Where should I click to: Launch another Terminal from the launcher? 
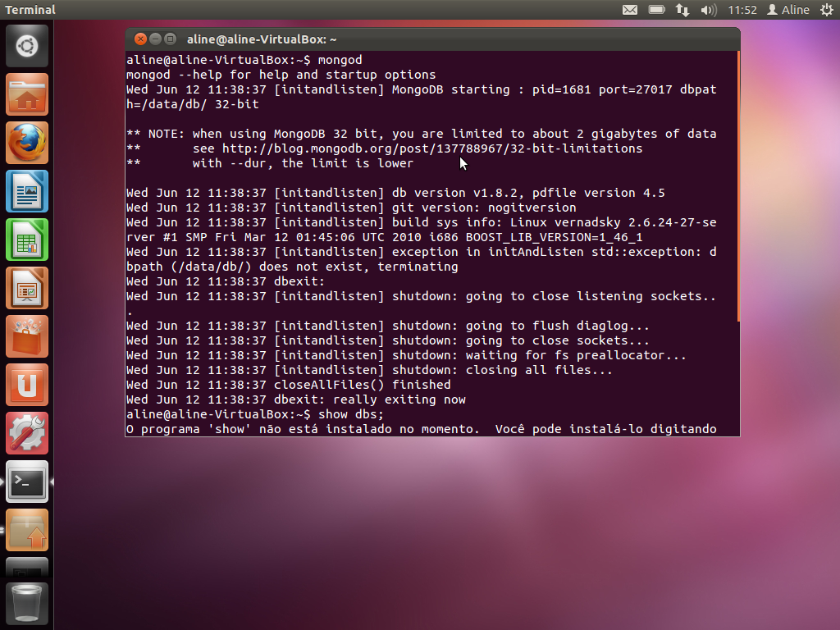click(x=27, y=482)
